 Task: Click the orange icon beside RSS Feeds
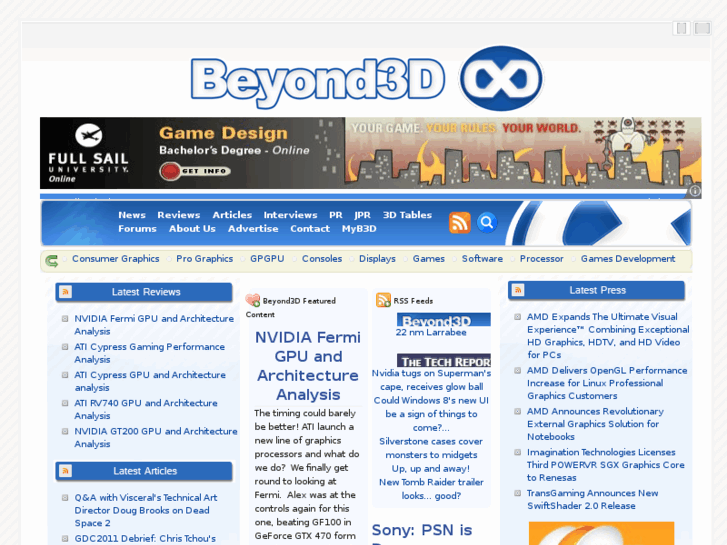(x=383, y=300)
